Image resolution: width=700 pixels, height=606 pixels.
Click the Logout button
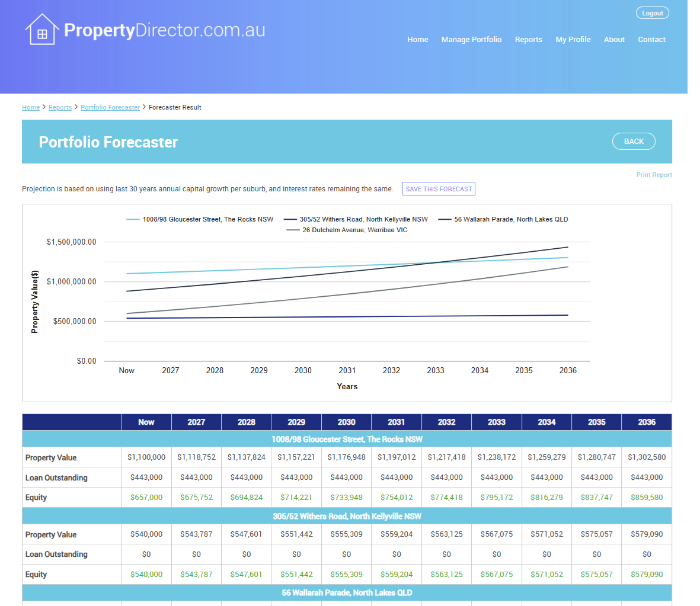point(652,14)
